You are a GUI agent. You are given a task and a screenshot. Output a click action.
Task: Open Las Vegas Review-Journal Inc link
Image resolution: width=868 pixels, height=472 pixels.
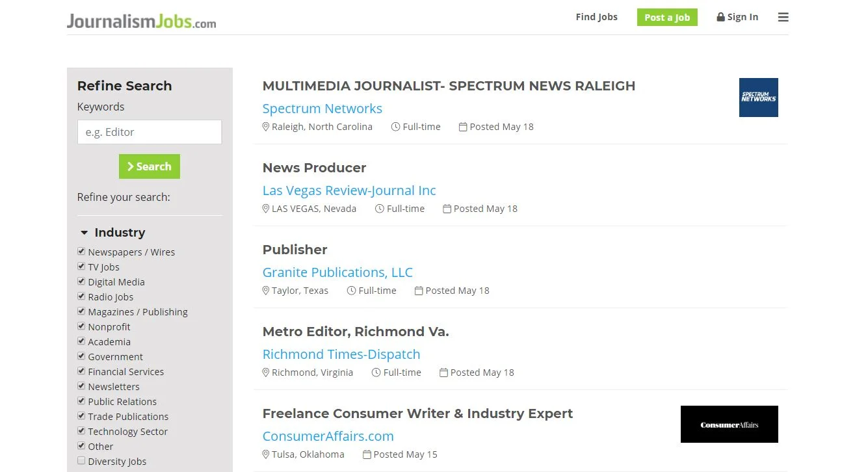pos(349,190)
